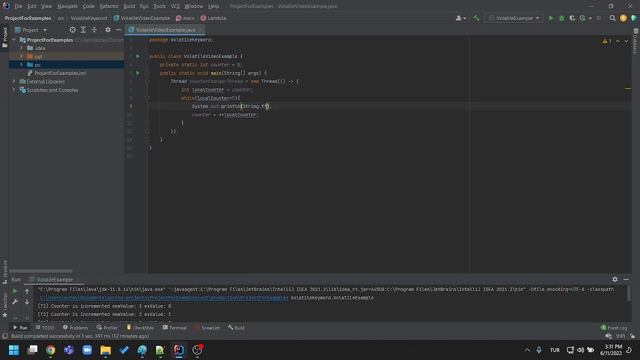Screen dimensions: 640x360
Task: Open the Profiler tool window
Action: point(107,328)
